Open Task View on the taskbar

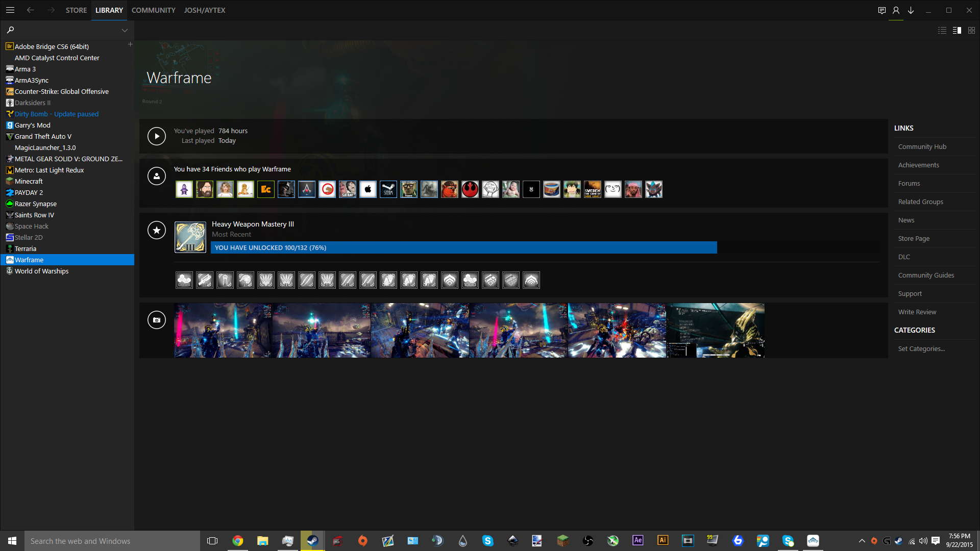tap(212, 541)
